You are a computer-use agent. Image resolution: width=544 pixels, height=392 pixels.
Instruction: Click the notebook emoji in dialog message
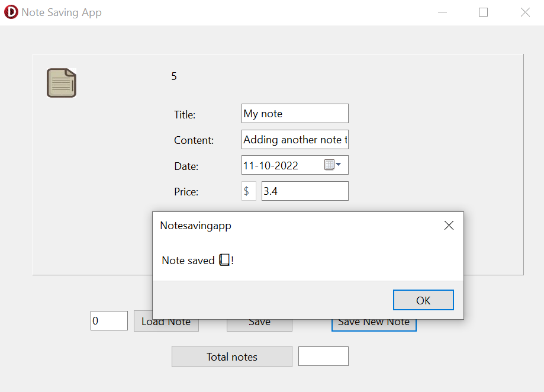point(224,259)
